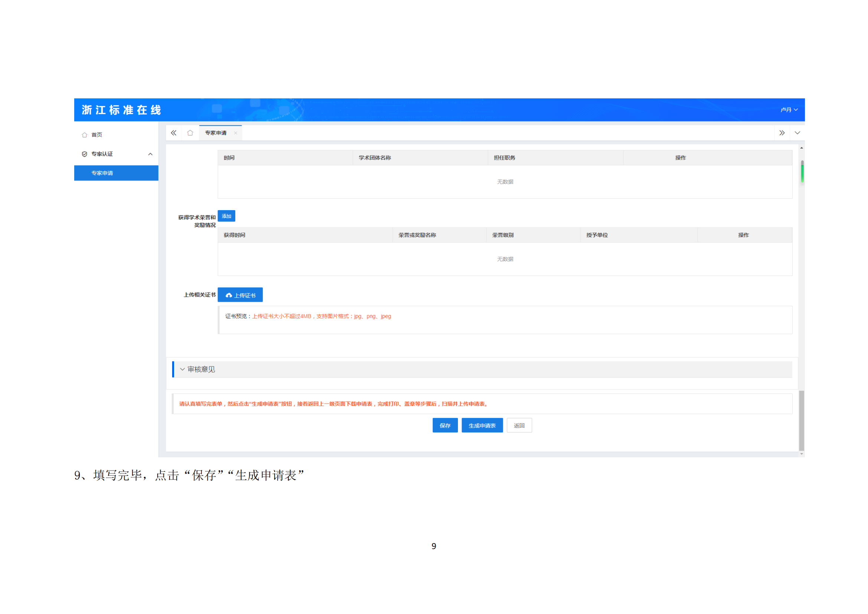Click 浙江标准在线 site title
The height and width of the screenshot is (614, 868).
tap(121, 110)
